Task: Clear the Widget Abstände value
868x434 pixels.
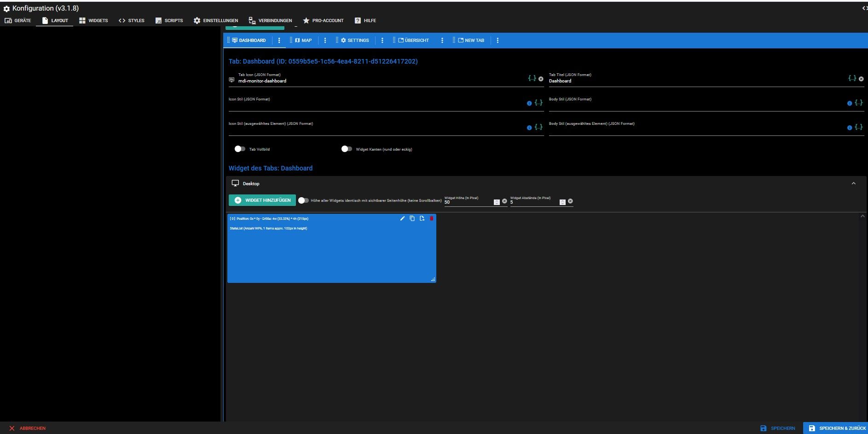Action: click(570, 201)
